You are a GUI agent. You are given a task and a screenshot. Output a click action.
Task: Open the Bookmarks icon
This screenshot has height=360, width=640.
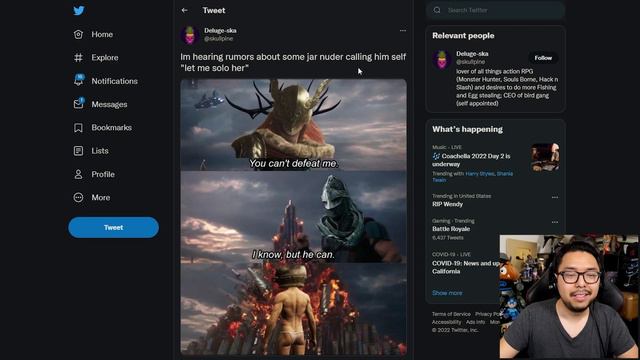click(x=78, y=128)
